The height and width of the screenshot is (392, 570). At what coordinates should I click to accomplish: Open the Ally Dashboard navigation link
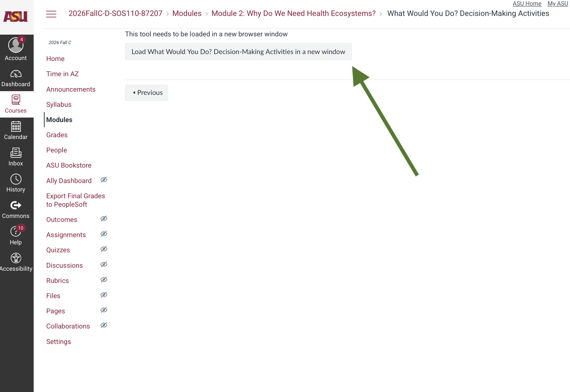point(69,181)
